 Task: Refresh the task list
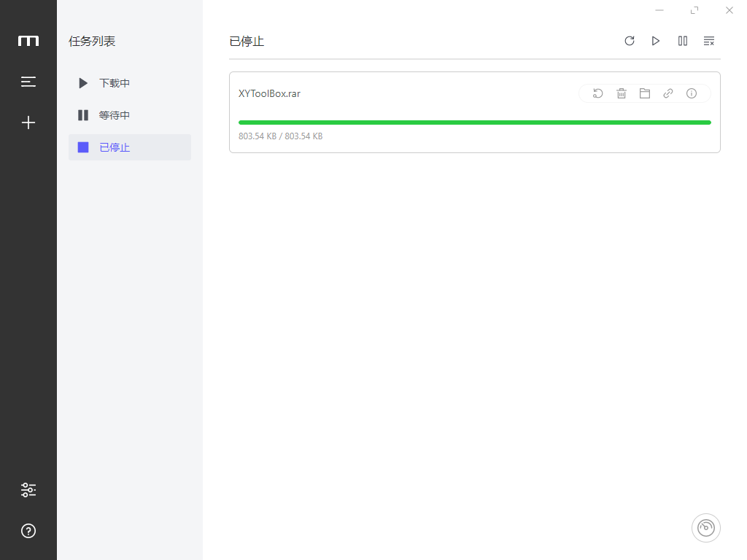pyautogui.click(x=630, y=41)
